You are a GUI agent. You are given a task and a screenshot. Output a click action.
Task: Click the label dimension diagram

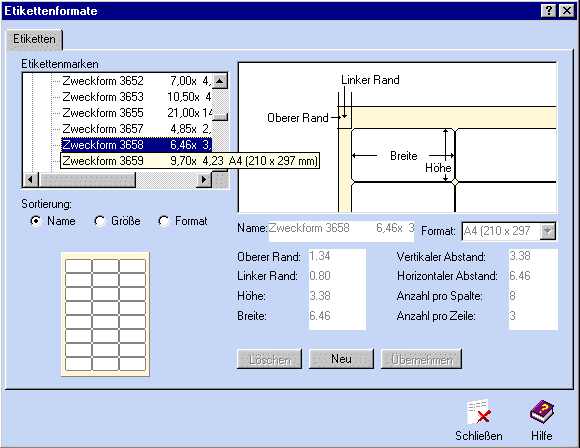pos(397,137)
